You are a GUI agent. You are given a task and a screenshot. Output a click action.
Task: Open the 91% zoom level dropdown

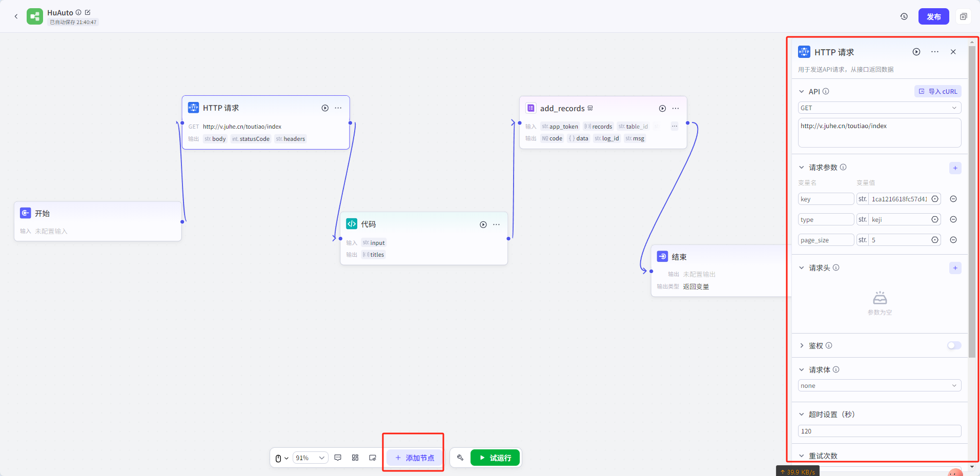[310, 458]
